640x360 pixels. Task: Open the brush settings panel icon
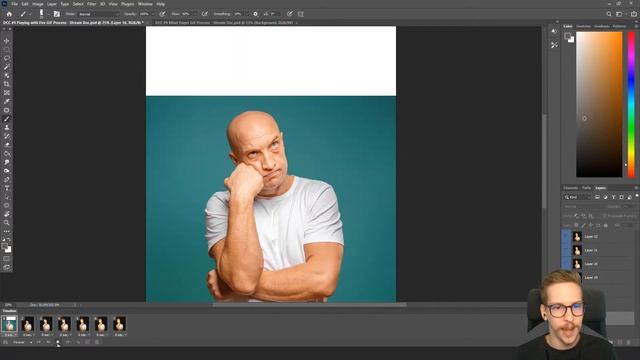(57, 14)
